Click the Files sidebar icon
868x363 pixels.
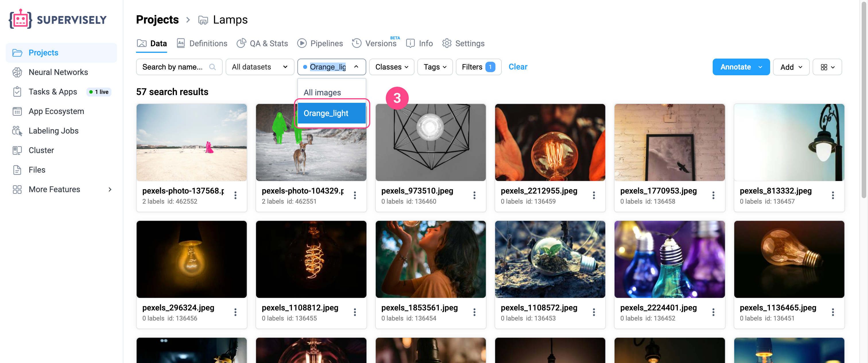[x=17, y=170]
